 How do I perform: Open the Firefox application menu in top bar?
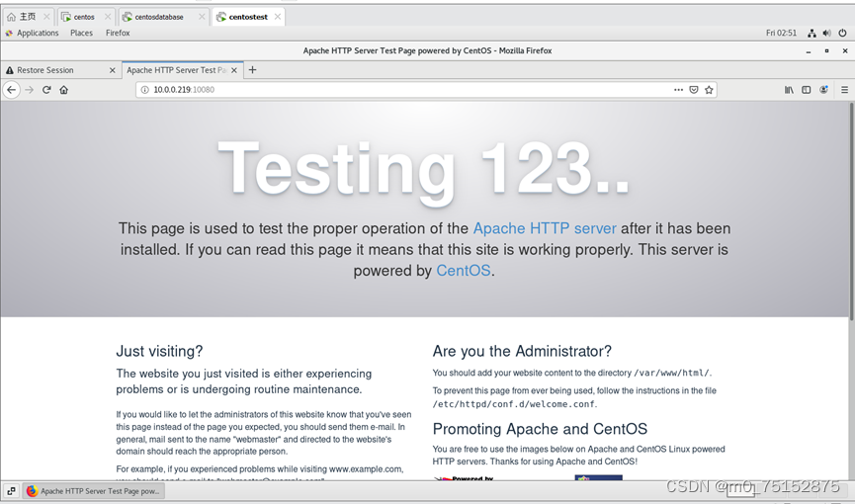point(118,33)
